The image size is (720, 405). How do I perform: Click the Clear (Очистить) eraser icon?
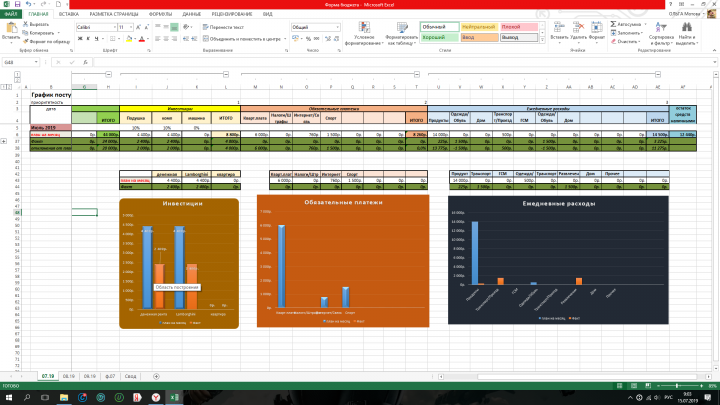pos(613,41)
